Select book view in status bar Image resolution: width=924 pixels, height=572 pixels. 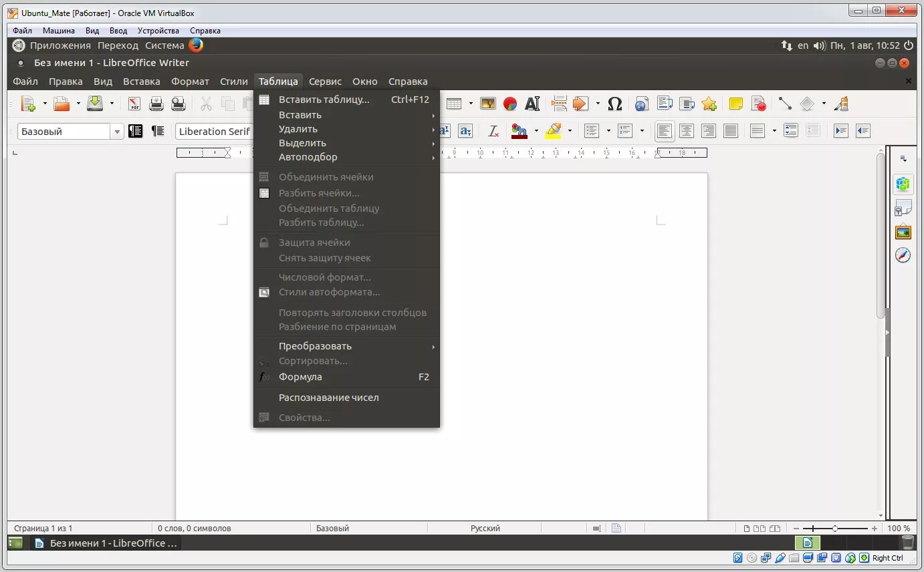(x=774, y=529)
